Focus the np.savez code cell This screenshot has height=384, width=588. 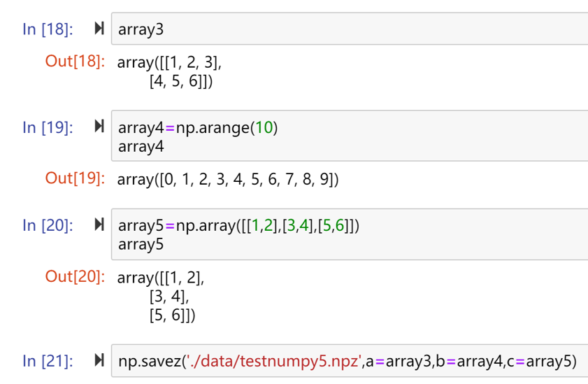[x=347, y=362]
